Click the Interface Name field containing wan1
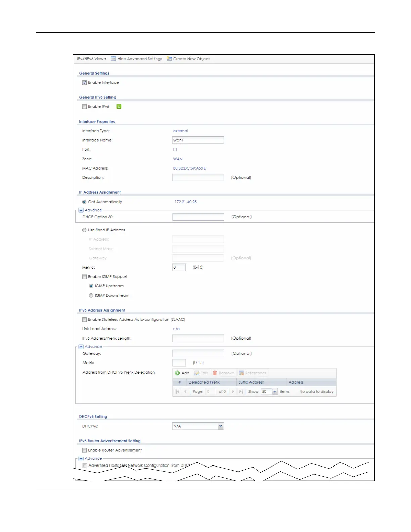The width and height of the screenshot is (411, 532). (198, 140)
